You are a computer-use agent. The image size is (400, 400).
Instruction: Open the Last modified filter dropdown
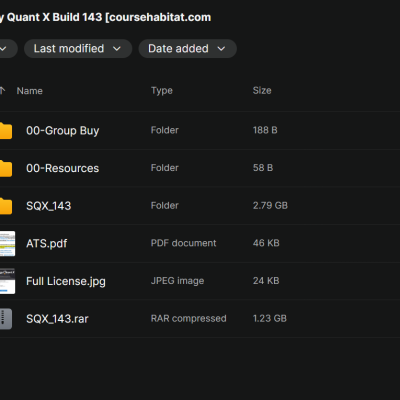tap(78, 49)
